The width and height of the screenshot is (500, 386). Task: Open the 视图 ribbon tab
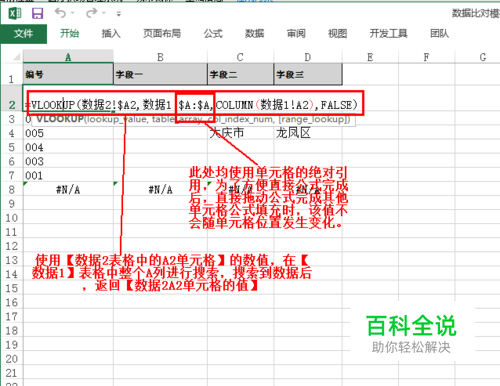click(337, 33)
